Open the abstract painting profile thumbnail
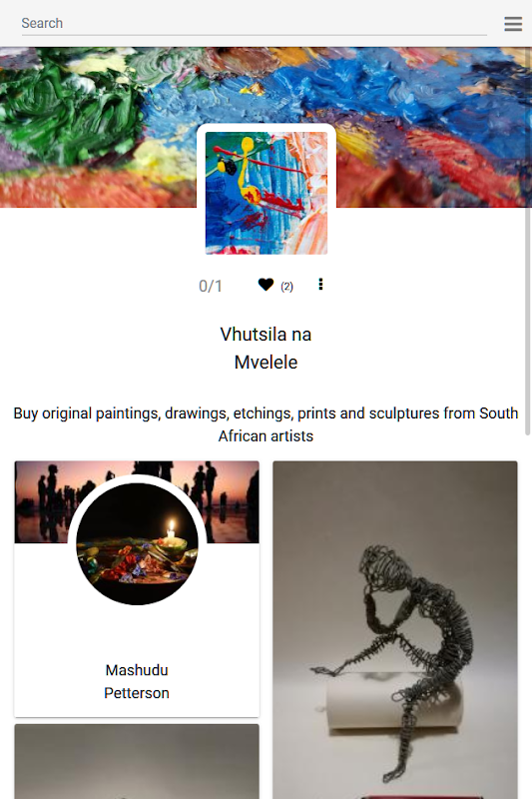This screenshot has height=799, width=532. pyautogui.click(x=266, y=193)
